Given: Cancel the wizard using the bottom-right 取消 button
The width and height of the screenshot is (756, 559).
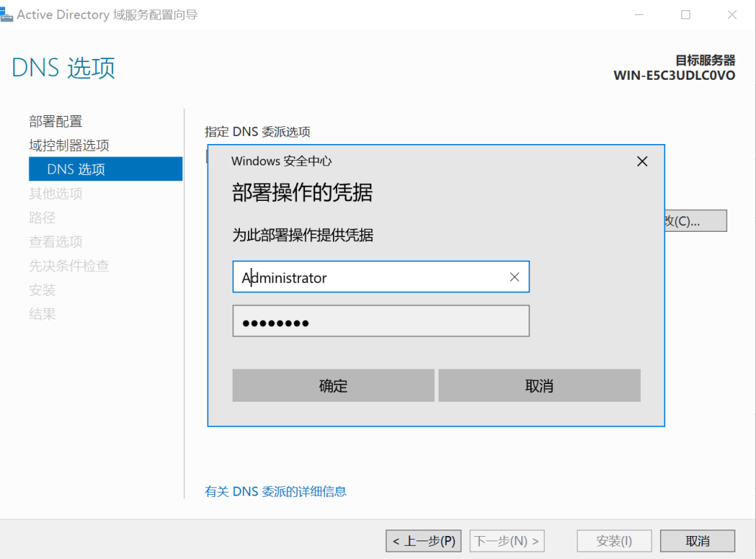Looking at the screenshot, I should [x=697, y=541].
